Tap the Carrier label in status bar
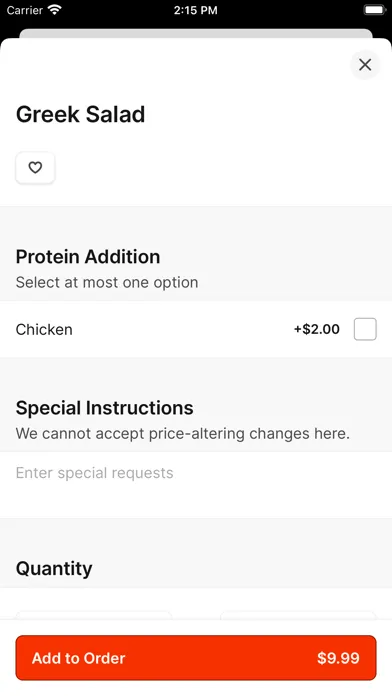 point(24,10)
